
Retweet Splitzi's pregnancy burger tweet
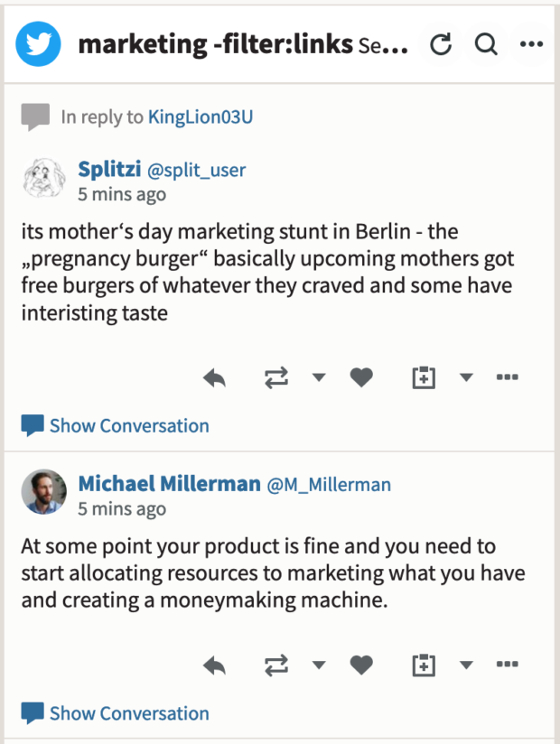pos(275,378)
